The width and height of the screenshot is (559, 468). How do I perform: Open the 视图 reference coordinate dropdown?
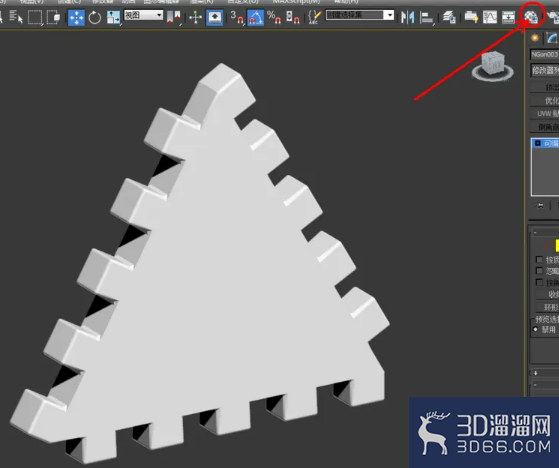[143, 15]
